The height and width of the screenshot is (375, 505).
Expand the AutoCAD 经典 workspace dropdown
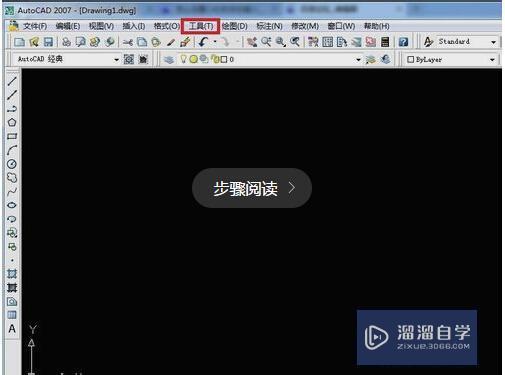(116, 60)
